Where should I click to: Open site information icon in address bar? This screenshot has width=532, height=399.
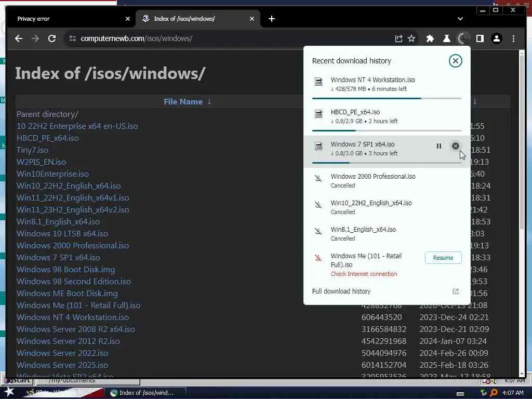[73, 38]
